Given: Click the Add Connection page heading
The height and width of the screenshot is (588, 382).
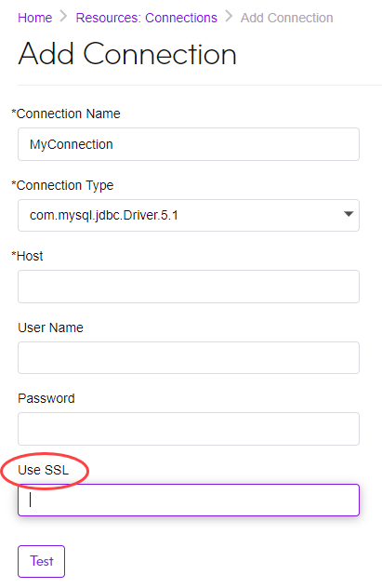Looking at the screenshot, I should pos(127,54).
